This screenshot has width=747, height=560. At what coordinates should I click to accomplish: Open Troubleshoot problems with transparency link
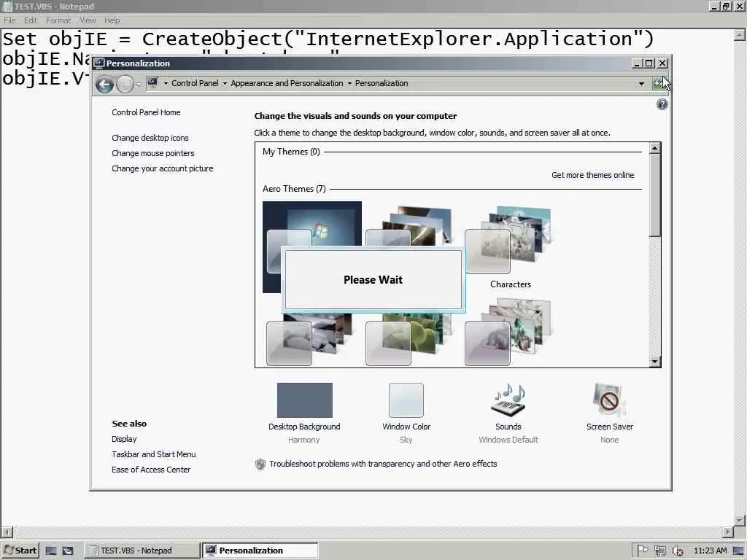tap(383, 464)
